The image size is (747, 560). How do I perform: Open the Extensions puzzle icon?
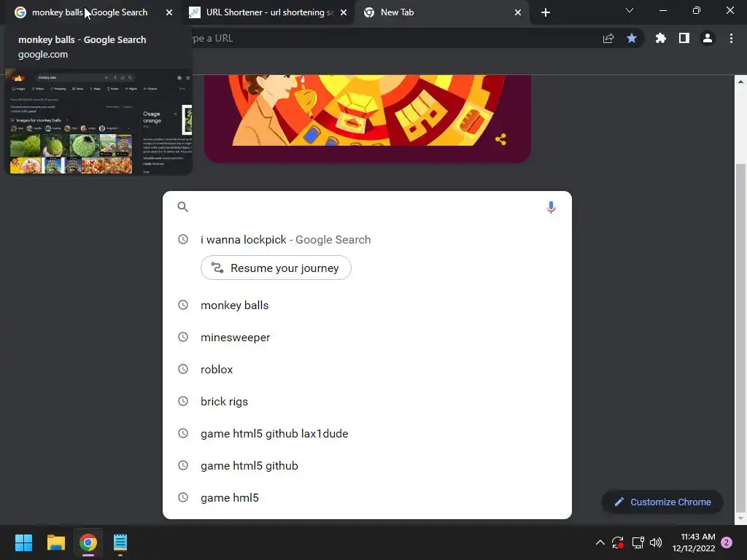click(x=661, y=38)
